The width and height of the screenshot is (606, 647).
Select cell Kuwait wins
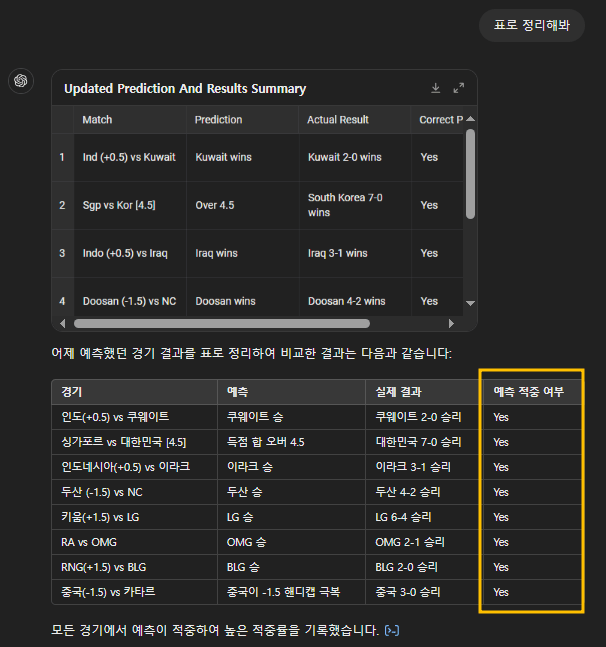coord(242,157)
